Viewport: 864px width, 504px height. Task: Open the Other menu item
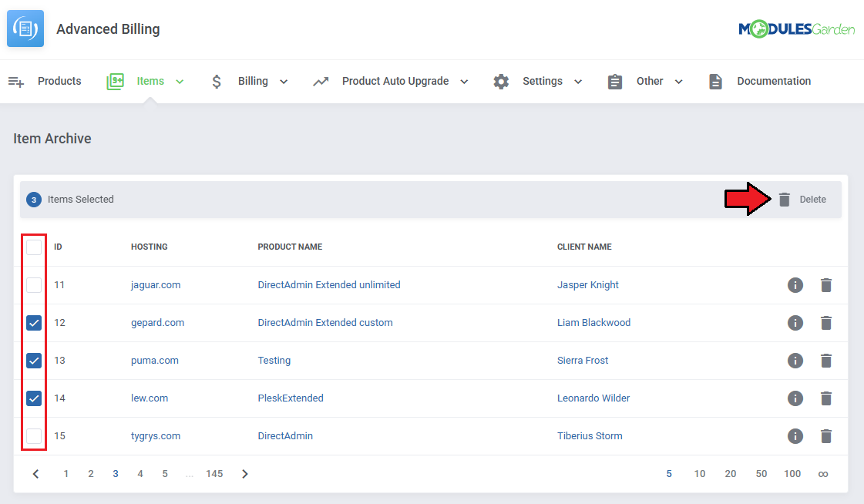pyautogui.click(x=650, y=81)
